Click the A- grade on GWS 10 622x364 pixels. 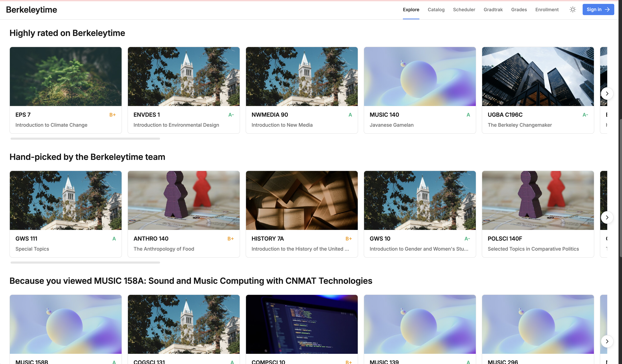(x=467, y=239)
